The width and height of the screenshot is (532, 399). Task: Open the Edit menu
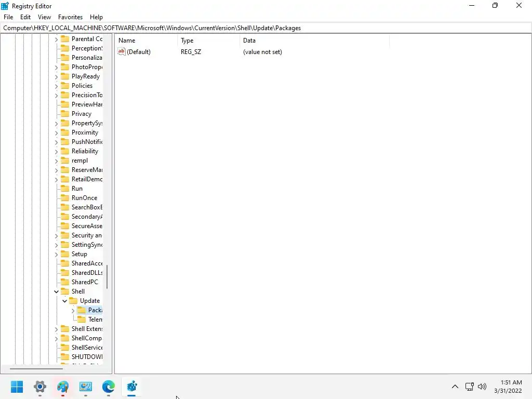pos(25,17)
